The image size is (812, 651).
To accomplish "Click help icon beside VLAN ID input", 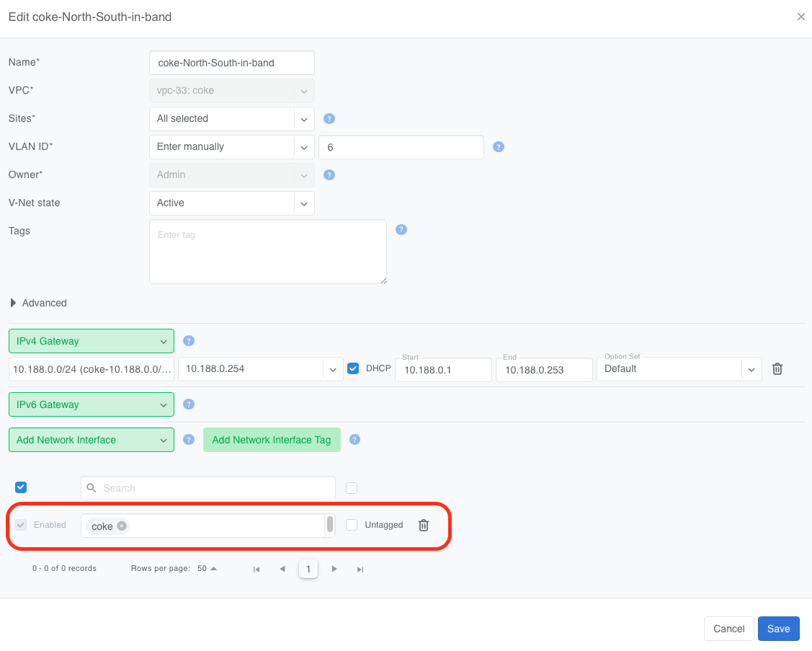I will 498,147.
